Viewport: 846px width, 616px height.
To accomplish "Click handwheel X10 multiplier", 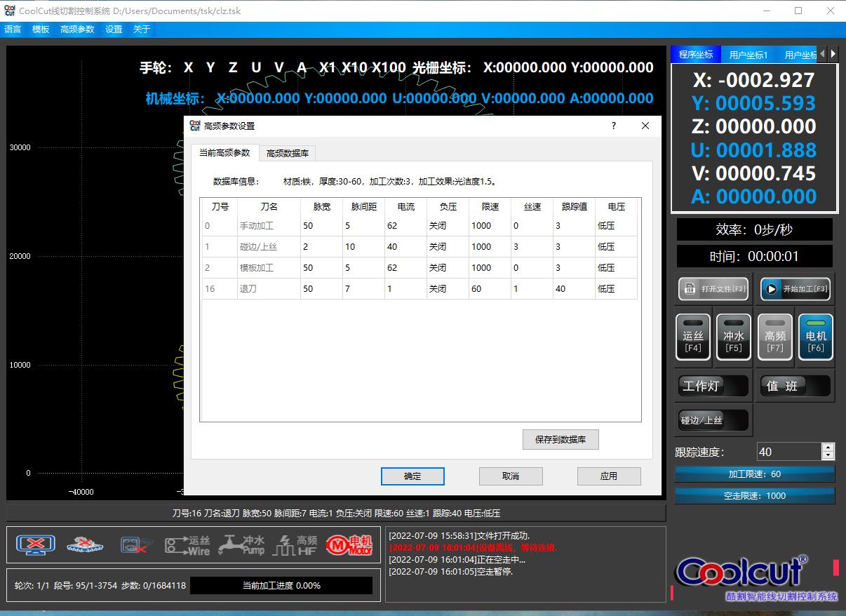I will [354, 67].
